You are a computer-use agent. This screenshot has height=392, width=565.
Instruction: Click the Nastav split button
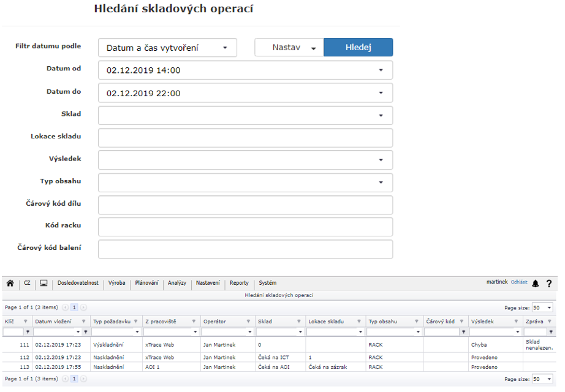(x=289, y=47)
